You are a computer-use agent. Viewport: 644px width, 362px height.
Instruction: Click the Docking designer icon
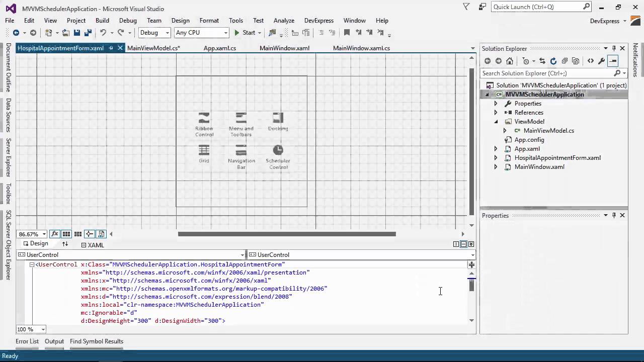(278, 121)
